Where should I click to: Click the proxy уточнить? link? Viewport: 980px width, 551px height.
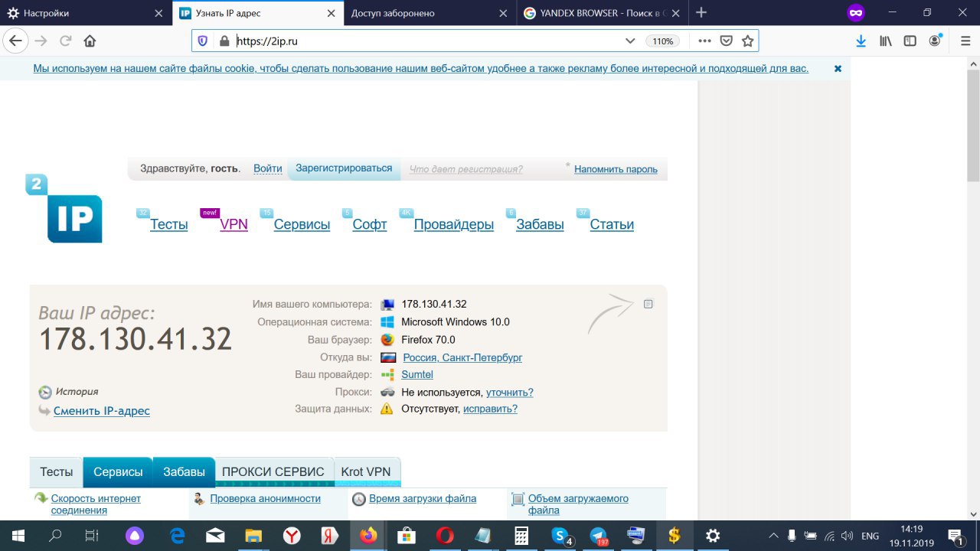(510, 393)
